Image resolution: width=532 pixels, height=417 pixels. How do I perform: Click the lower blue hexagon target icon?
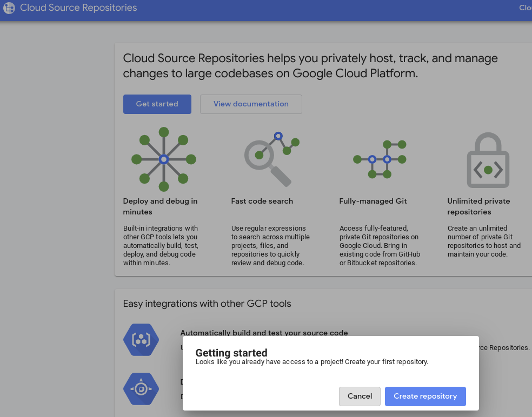pyautogui.click(x=141, y=388)
